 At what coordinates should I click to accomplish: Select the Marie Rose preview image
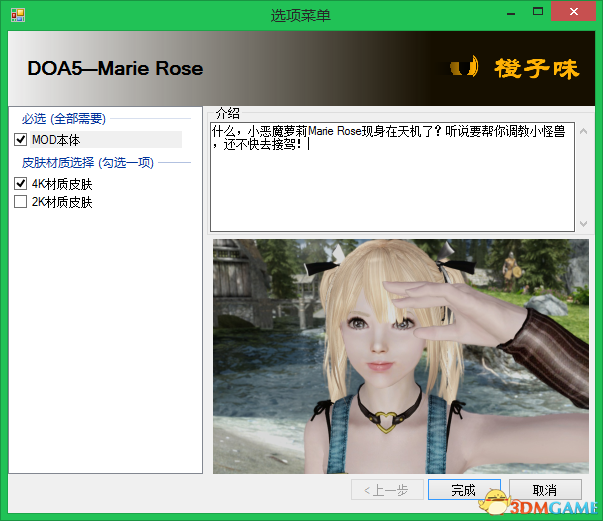(400, 355)
